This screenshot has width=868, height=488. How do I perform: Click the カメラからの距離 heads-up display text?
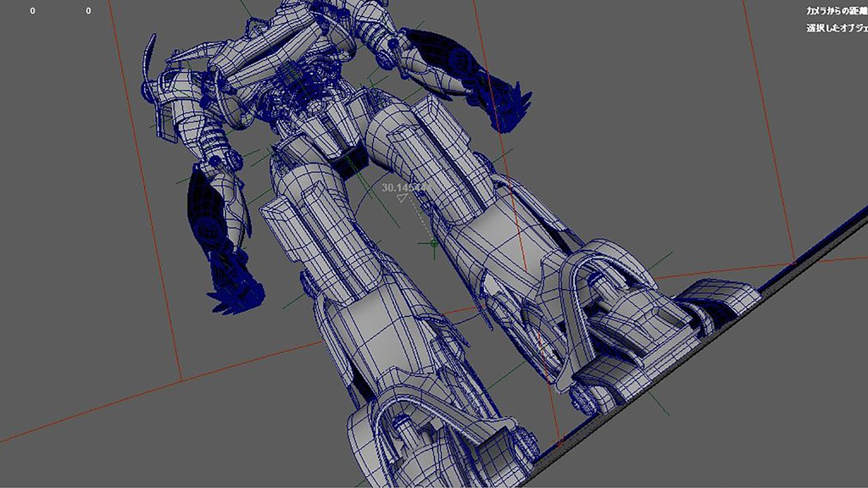pyautogui.click(x=837, y=10)
